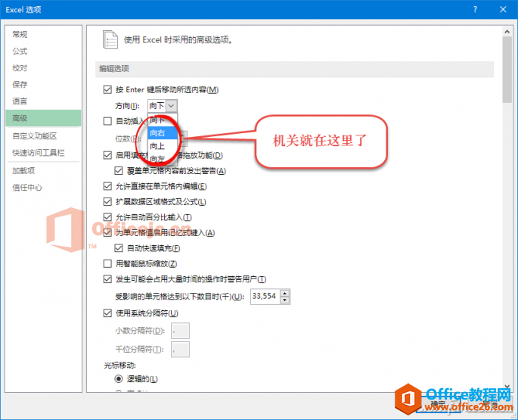Screen dimensions: 518x420
Task: Enable 自动插入小数点 checkbox
Action: click(107, 121)
